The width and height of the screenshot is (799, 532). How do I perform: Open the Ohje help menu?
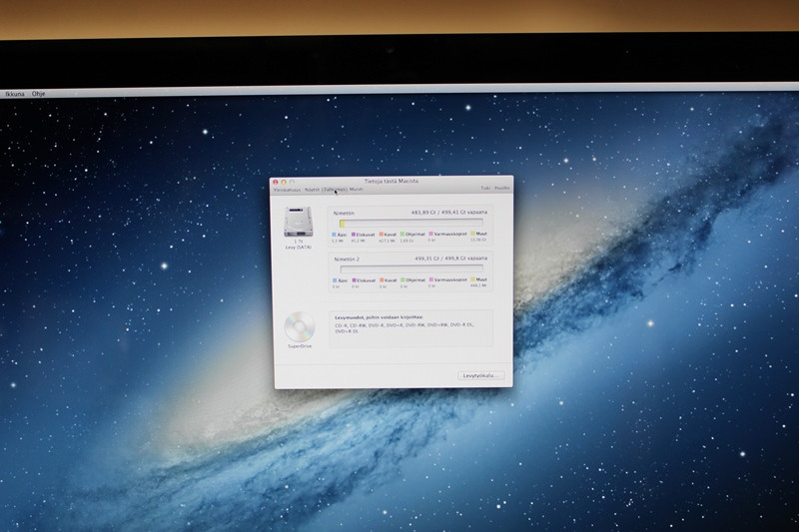tap(38, 94)
